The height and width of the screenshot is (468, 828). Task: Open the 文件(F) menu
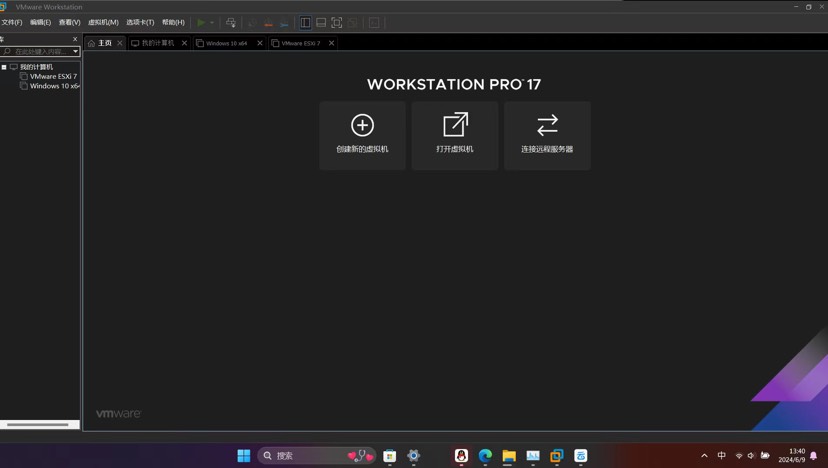coord(12,22)
